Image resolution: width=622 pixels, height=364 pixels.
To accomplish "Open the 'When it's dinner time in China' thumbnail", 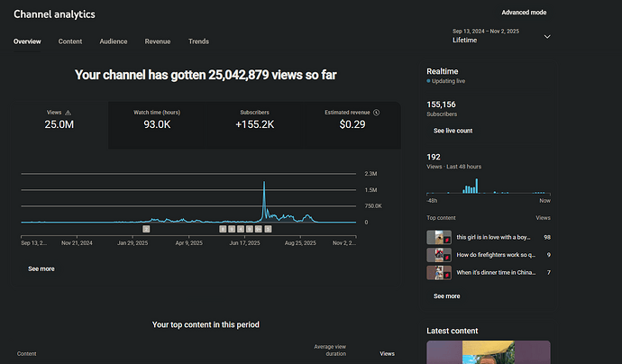I will pyautogui.click(x=439, y=272).
